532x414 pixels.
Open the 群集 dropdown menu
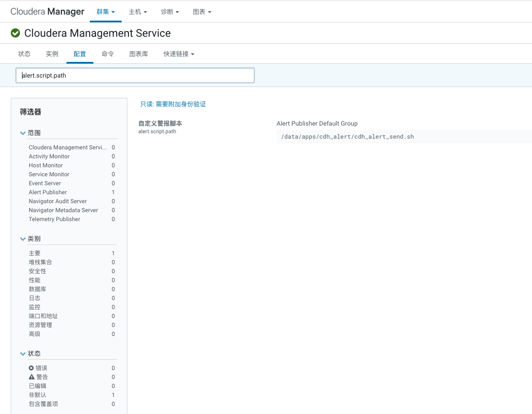tap(106, 12)
